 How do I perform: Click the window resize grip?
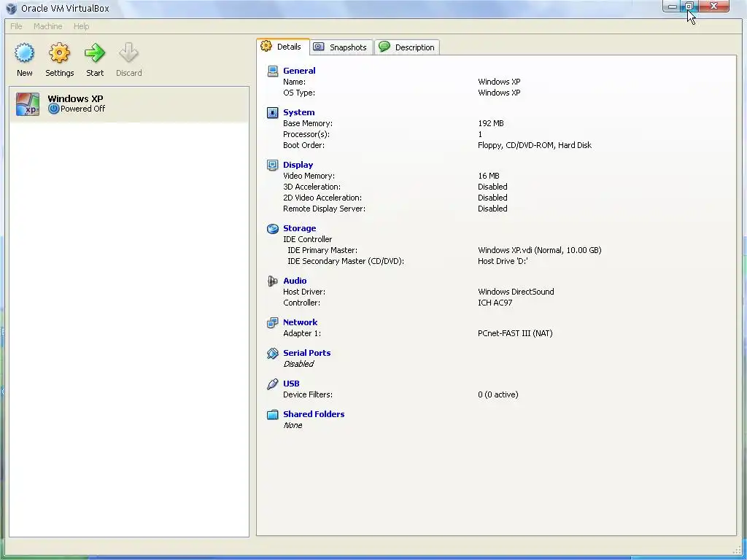pos(738,551)
